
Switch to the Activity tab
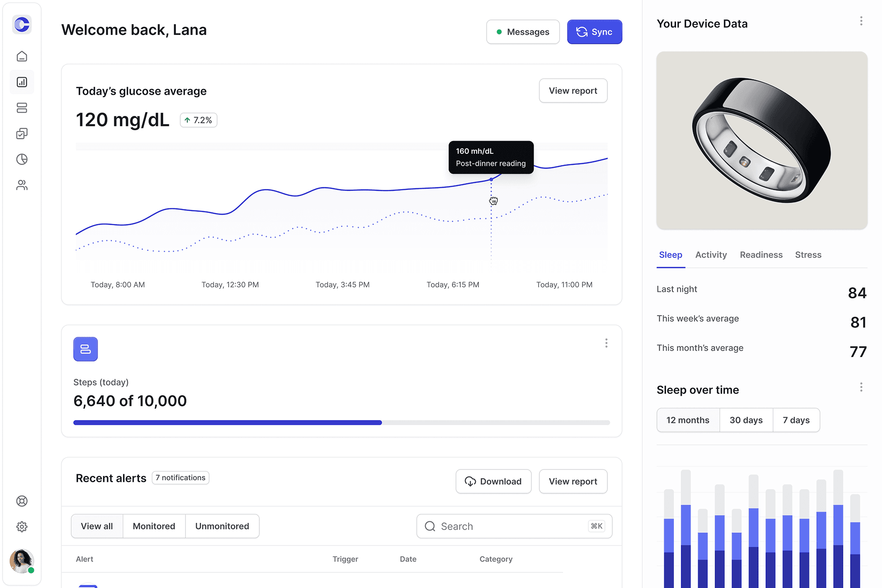click(x=711, y=255)
